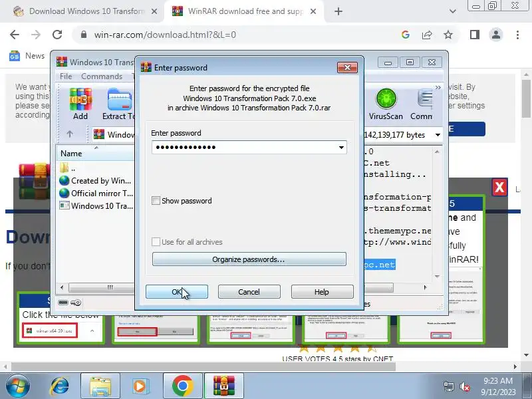
Task: Open the WinRAR archive path dropdown arrow
Action: tap(438, 135)
